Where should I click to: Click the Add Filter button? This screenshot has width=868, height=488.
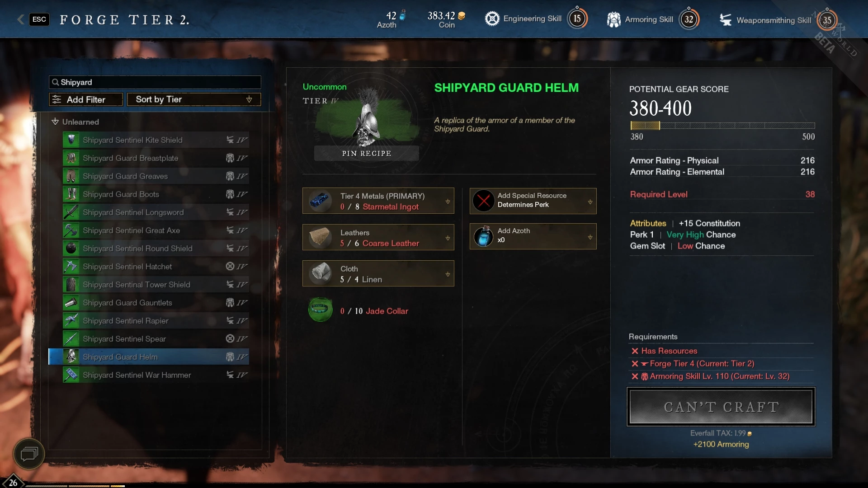86,99
